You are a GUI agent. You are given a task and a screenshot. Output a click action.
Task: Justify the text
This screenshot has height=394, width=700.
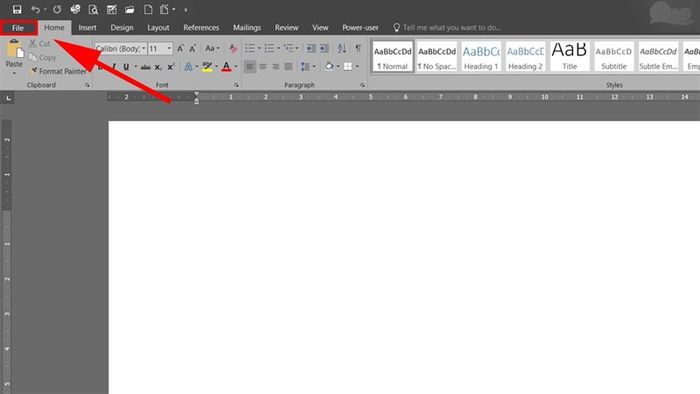point(289,67)
